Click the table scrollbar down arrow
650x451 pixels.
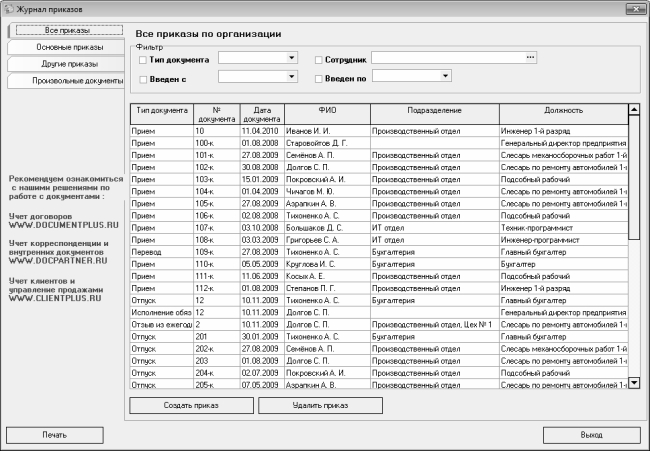pyautogui.click(x=633, y=381)
